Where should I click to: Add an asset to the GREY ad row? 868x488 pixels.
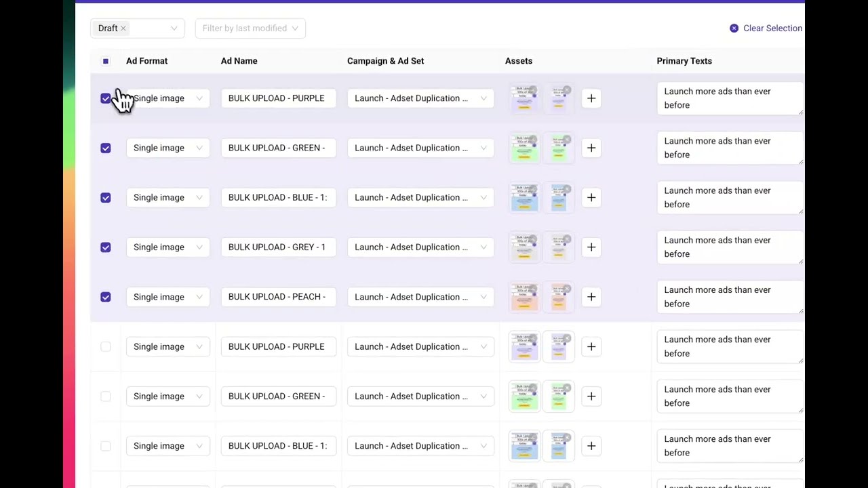pos(591,247)
